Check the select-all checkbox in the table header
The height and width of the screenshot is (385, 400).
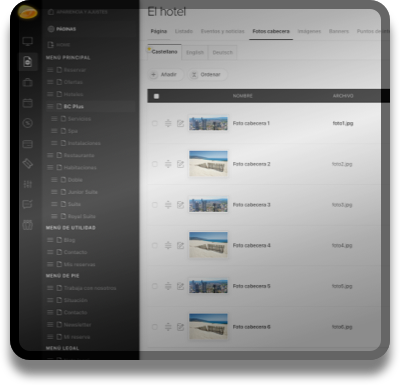(156, 96)
